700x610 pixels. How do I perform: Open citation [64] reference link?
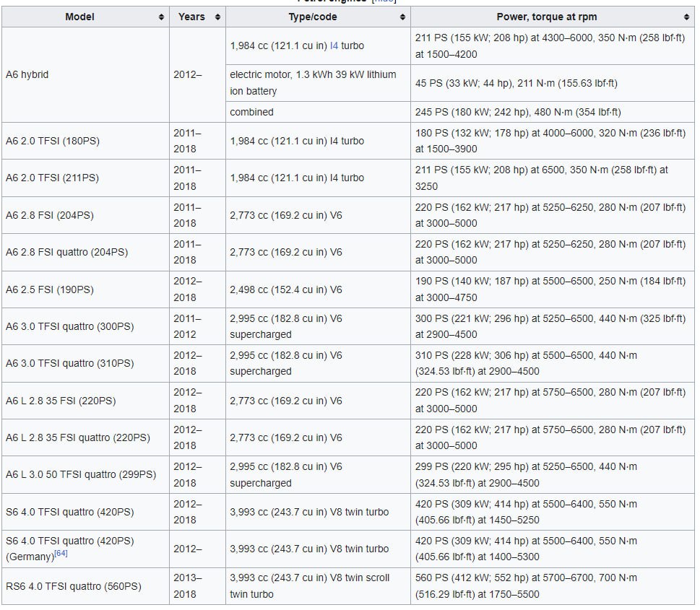[61, 553]
